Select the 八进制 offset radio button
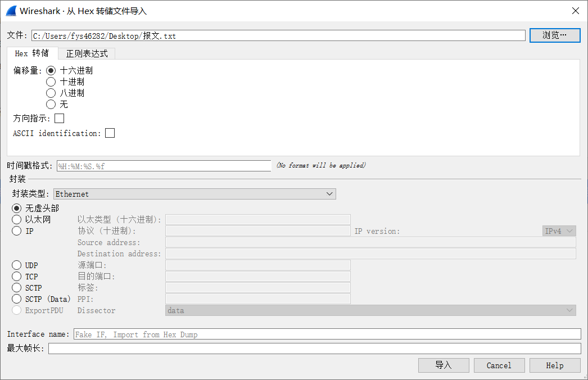The height and width of the screenshot is (380, 588). pos(51,93)
